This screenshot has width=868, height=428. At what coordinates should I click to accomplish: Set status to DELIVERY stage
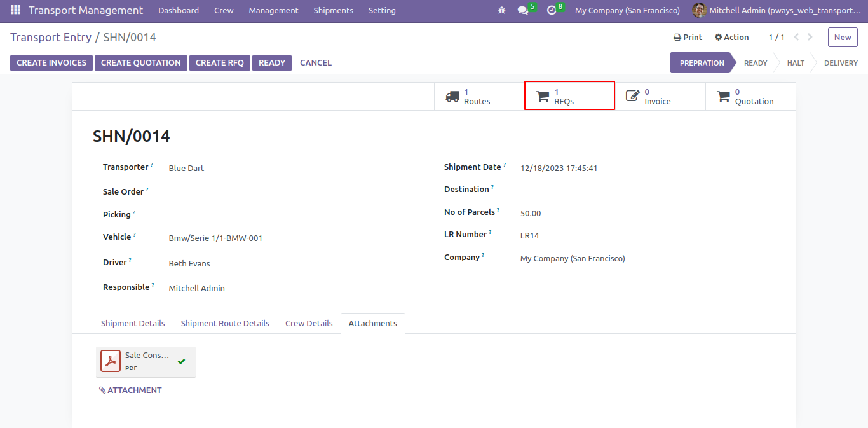click(841, 62)
